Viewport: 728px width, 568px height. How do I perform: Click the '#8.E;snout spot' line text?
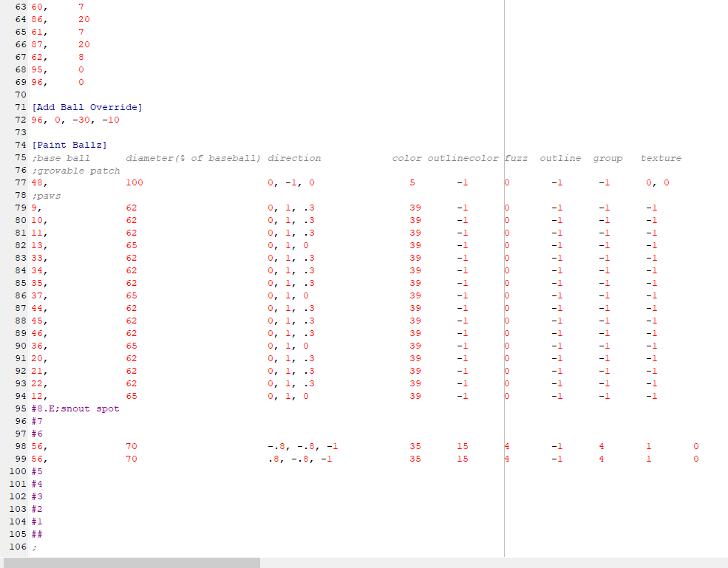(75, 409)
